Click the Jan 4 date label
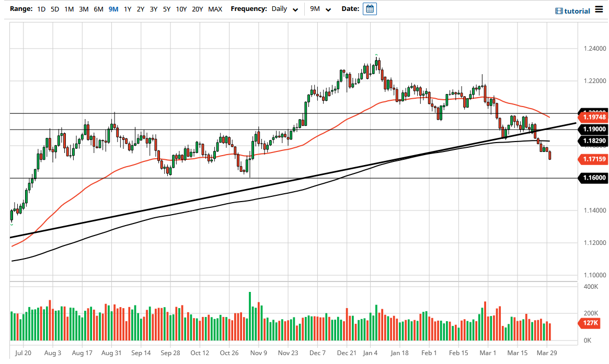The width and height of the screenshot is (609, 364). click(x=370, y=353)
